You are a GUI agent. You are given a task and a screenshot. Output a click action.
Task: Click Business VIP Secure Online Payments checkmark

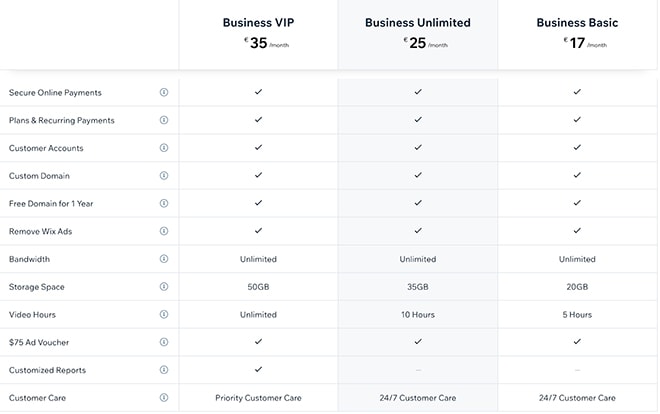click(258, 92)
